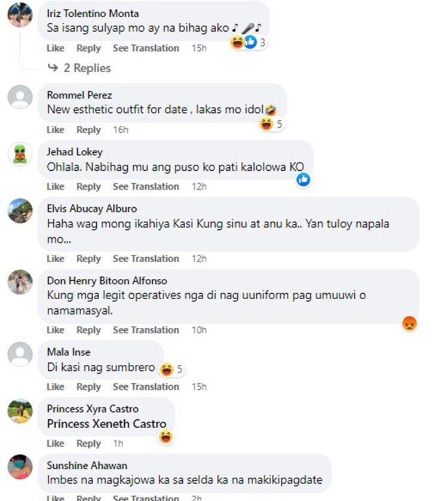Reply to Don Henry Bitoon Alfonso's comment
Viewport: 448px width, 501px height.
(88, 330)
